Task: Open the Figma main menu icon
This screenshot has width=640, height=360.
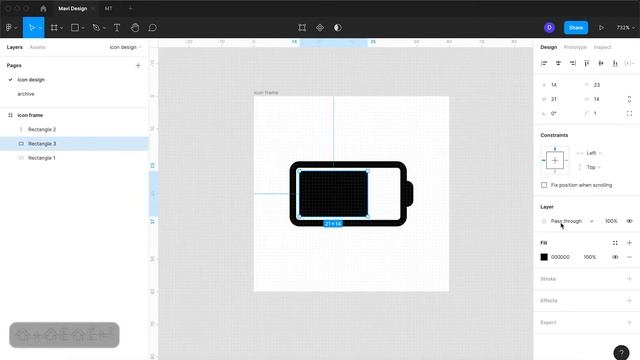Action: [x=9, y=28]
